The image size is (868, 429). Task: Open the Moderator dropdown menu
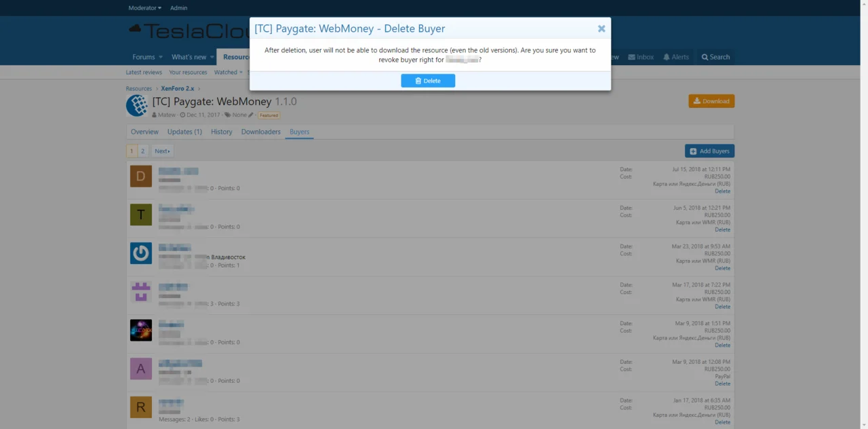(145, 8)
